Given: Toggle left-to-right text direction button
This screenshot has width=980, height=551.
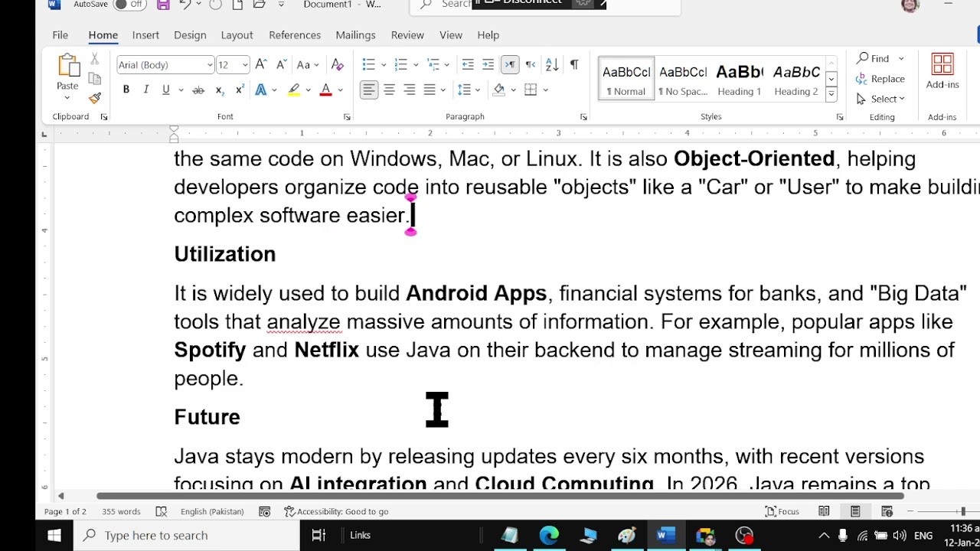Looking at the screenshot, I should (510, 65).
